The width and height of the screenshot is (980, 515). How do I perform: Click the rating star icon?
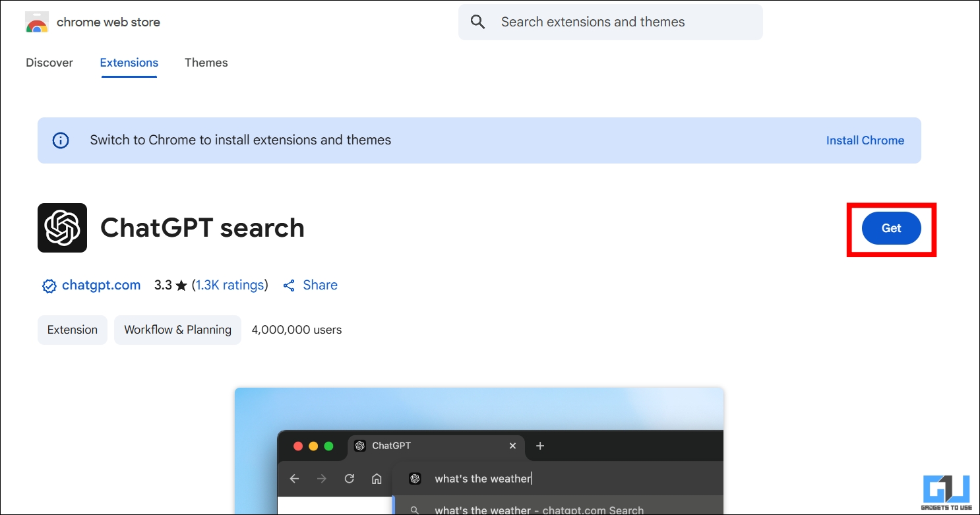coord(181,286)
